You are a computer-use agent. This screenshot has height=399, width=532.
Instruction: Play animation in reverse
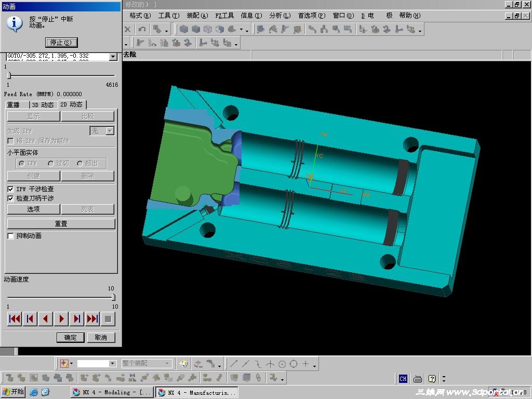pos(46,318)
